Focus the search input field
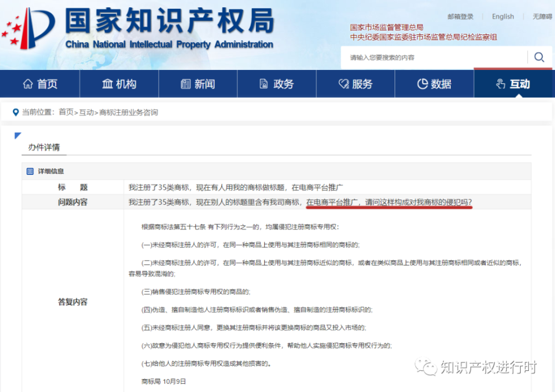The width and height of the screenshot is (555, 392). coord(433,57)
